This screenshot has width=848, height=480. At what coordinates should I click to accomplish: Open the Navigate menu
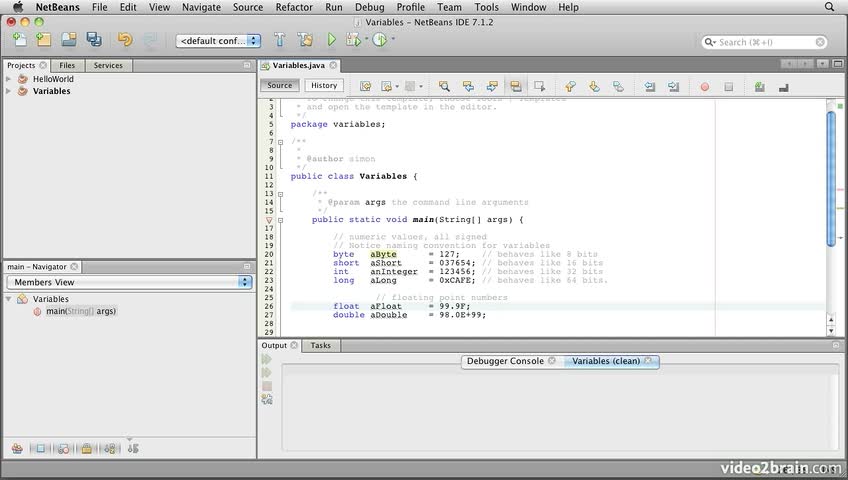[x=201, y=7]
